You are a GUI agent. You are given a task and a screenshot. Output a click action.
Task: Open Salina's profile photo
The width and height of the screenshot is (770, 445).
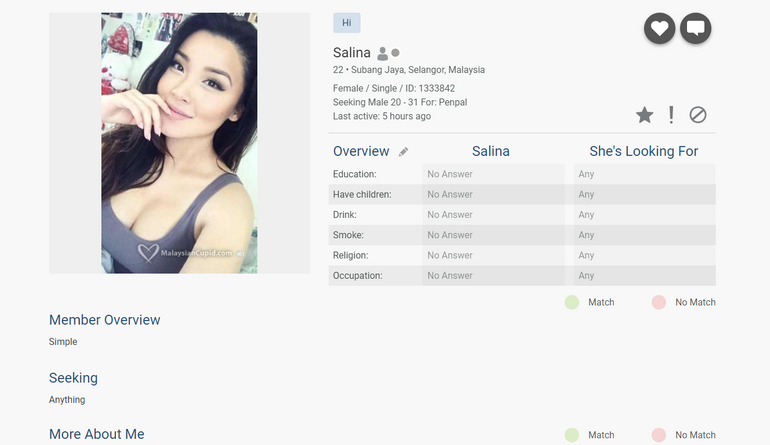point(179,143)
